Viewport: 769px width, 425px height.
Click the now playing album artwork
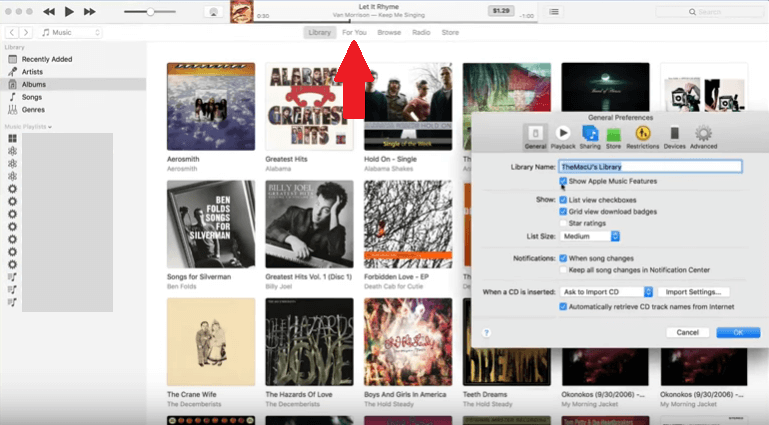click(x=242, y=11)
